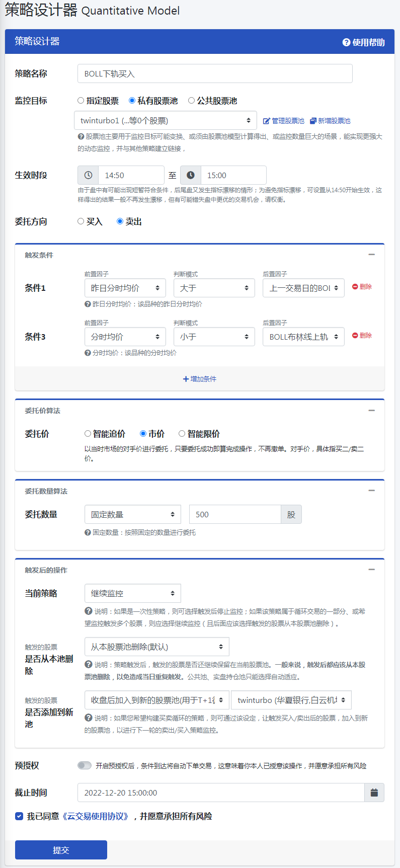The height and width of the screenshot is (868, 400).
Task: Open the twinturbo target pool dropdown
Action: (x=291, y=700)
